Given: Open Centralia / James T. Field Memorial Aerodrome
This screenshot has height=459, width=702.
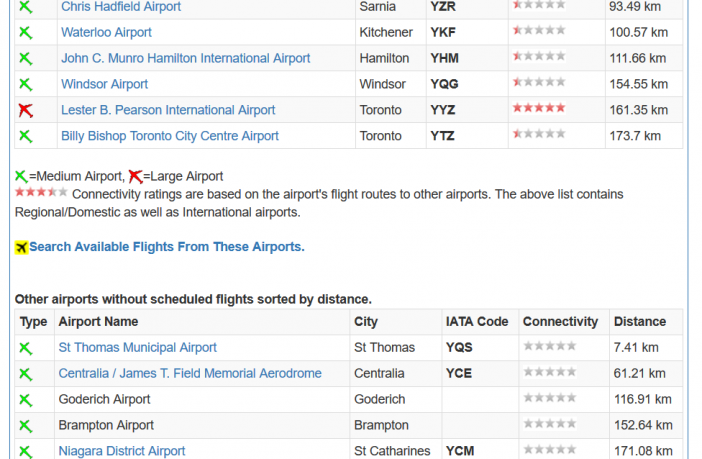Looking at the screenshot, I should (x=190, y=373).
